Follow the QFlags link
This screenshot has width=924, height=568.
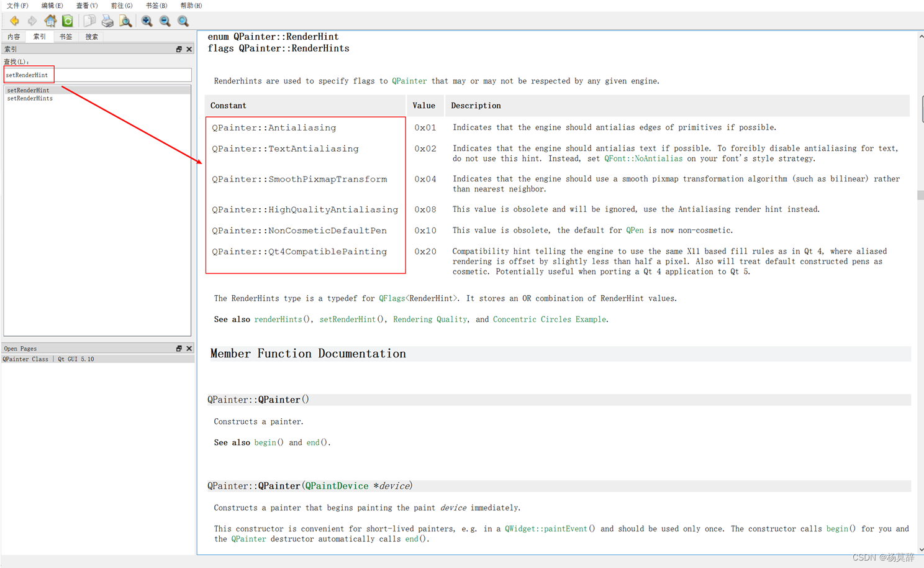[x=392, y=298]
